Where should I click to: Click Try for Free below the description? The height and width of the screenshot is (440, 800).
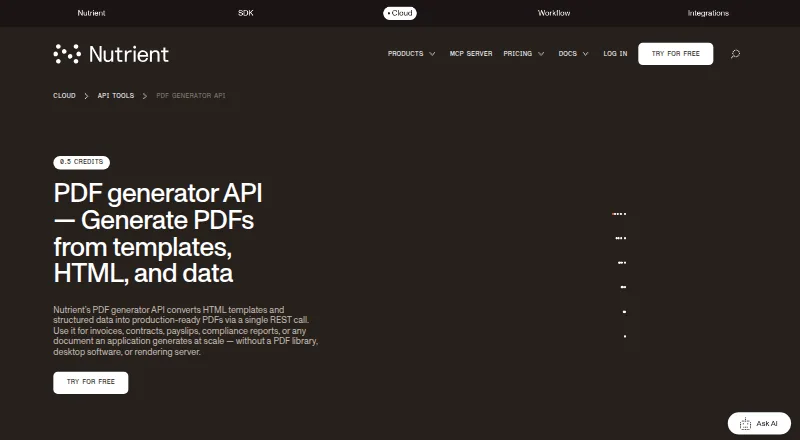(91, 382)
